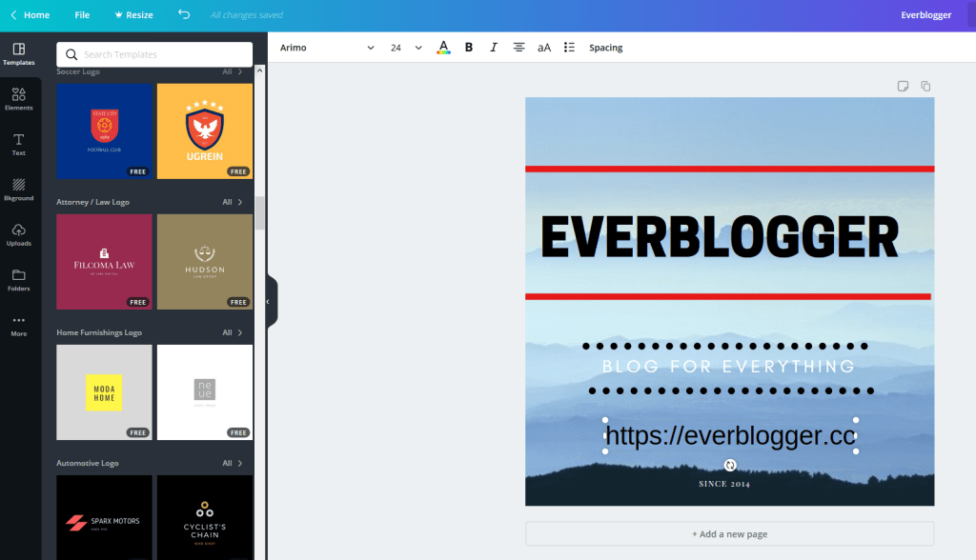Show all Attorney / Law Logo templates
Viewport: 976px width, 560px height.
pos(233,202)
